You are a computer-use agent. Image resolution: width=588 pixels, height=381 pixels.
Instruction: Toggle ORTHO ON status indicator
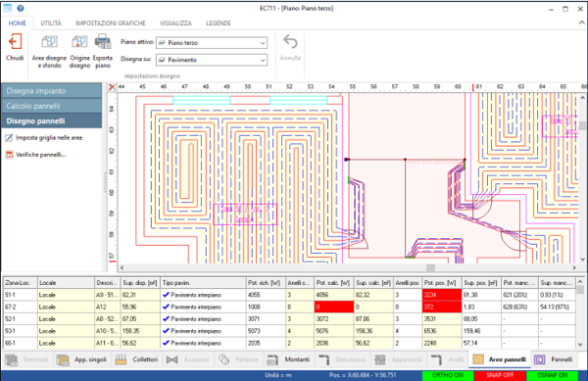(x=448, y=375)
